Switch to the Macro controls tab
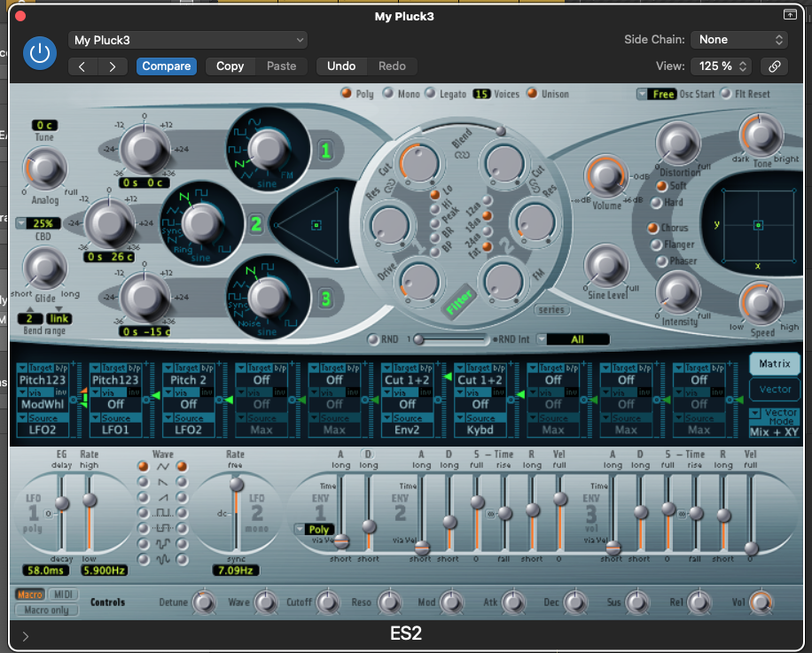 (x=30, y=595)
